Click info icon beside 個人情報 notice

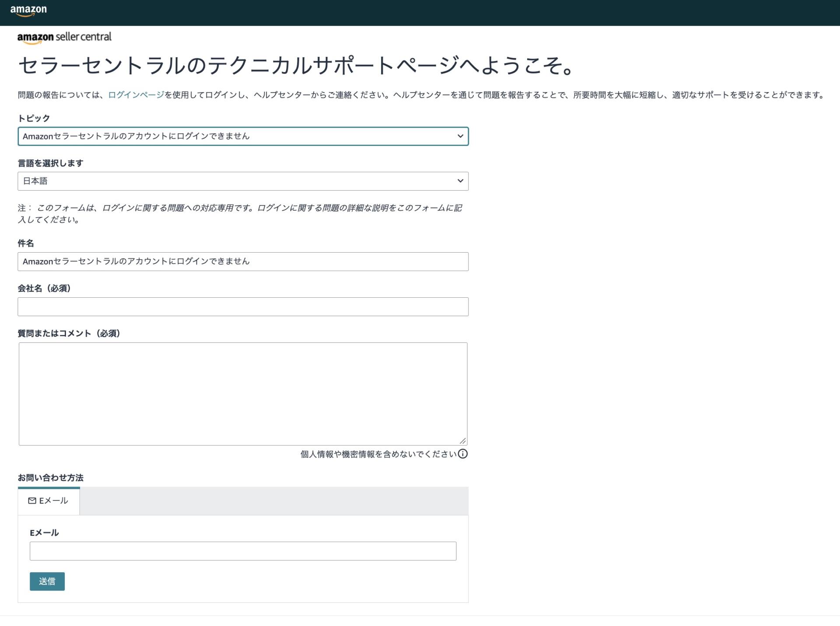click(x=462, y=454)
